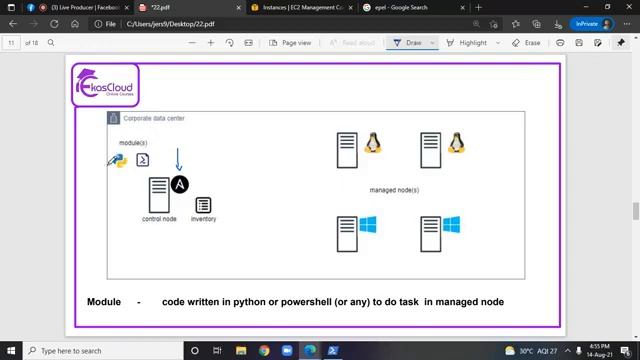
Task: Toggle the pin toolbar button
Action: point(621,42)
